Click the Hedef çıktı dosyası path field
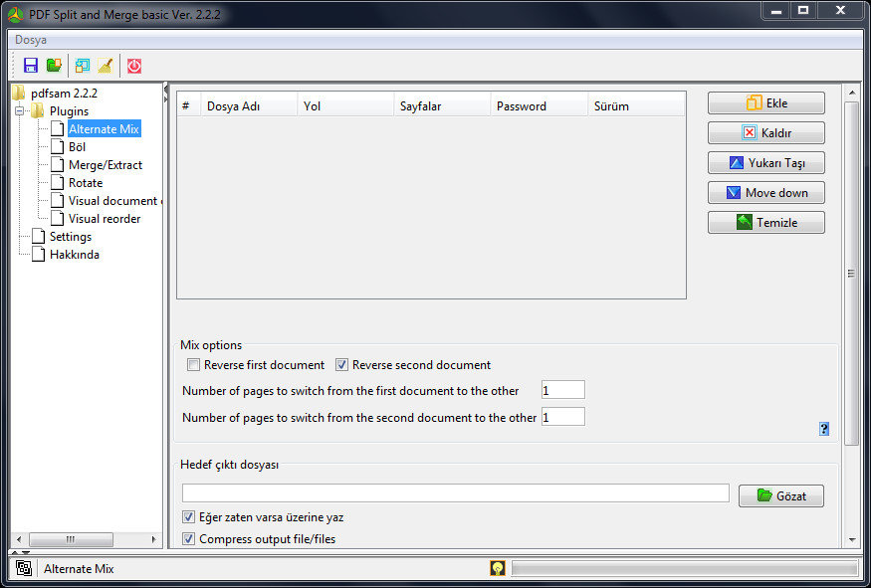Image resolution: width=871 pixels, height=588 pixels. (456, 493)
